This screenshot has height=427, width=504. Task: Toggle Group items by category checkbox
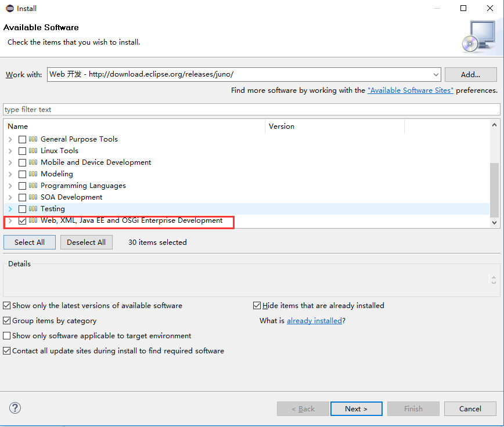coord(7,320)
